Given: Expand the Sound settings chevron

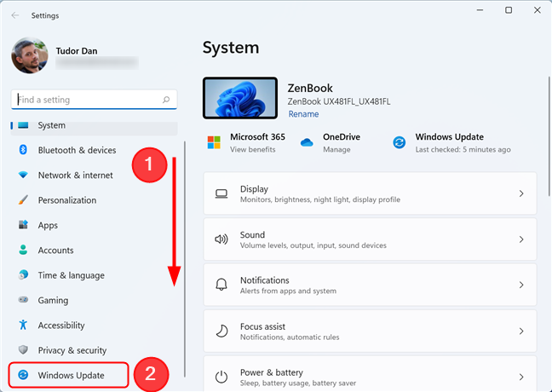Looking at the screenshot, I should point(521,239).
